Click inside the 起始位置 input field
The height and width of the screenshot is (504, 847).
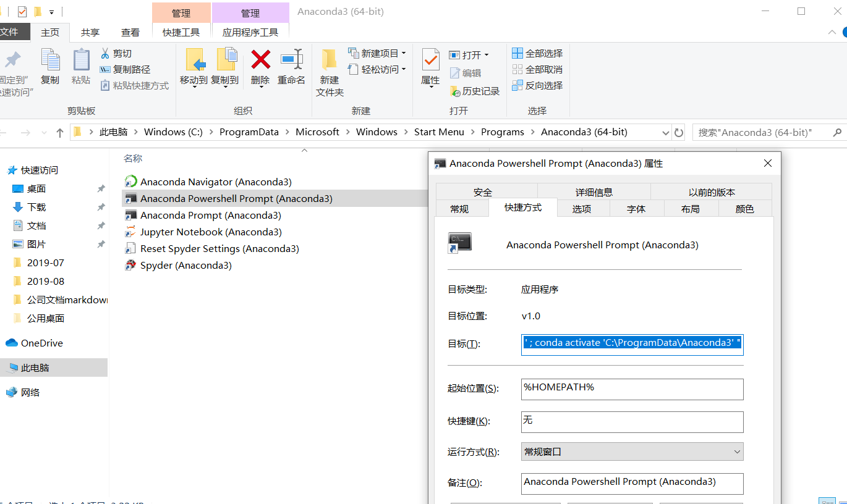point(632,389)
